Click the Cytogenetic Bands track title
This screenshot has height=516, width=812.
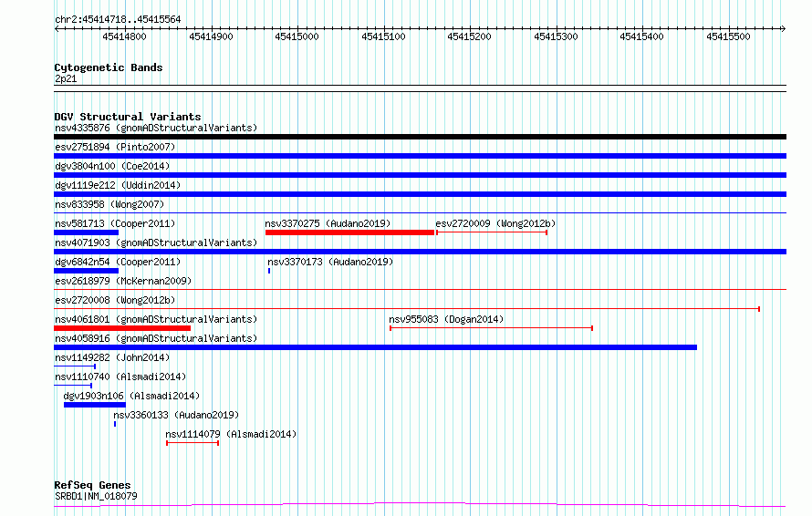(x=109, y=67)
